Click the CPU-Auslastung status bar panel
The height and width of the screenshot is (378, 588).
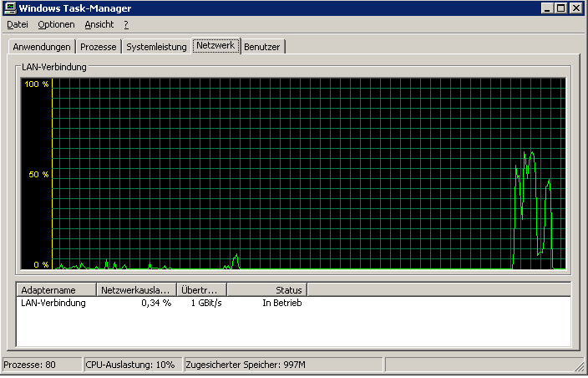coord(132,365)
